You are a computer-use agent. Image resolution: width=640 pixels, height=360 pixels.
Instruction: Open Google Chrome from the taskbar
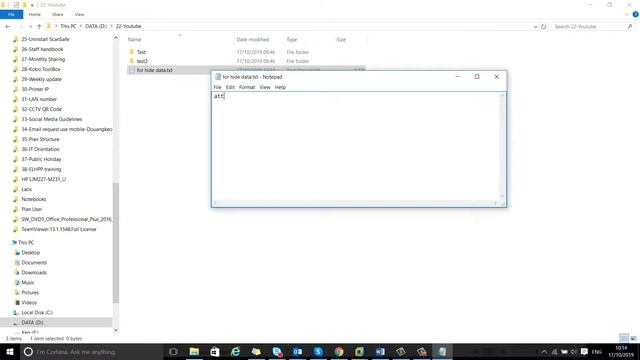[x=339, y=351]
